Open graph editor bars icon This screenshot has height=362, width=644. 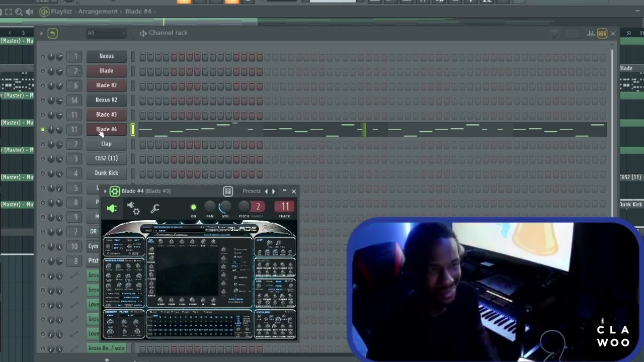click(x=591, y=33)
